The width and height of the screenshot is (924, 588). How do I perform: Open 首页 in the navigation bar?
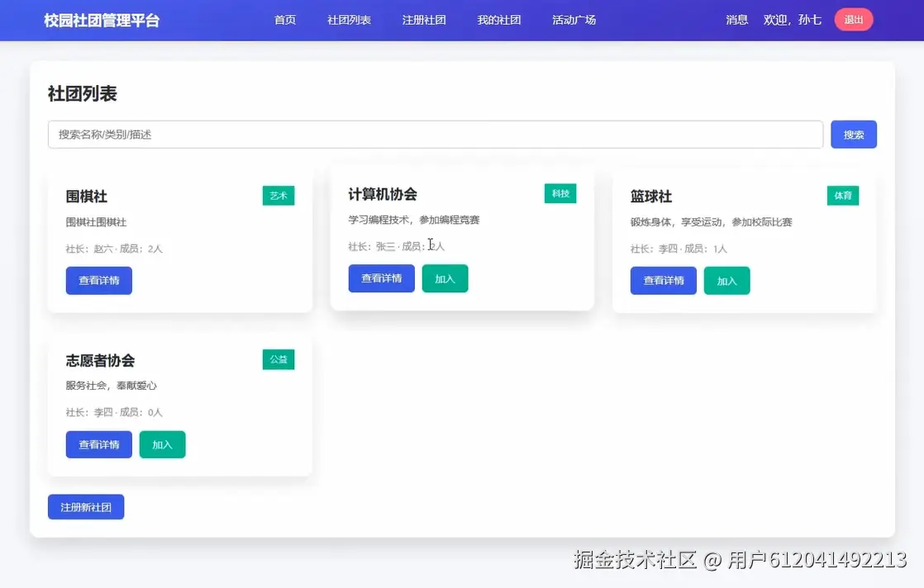coord(284,20)
